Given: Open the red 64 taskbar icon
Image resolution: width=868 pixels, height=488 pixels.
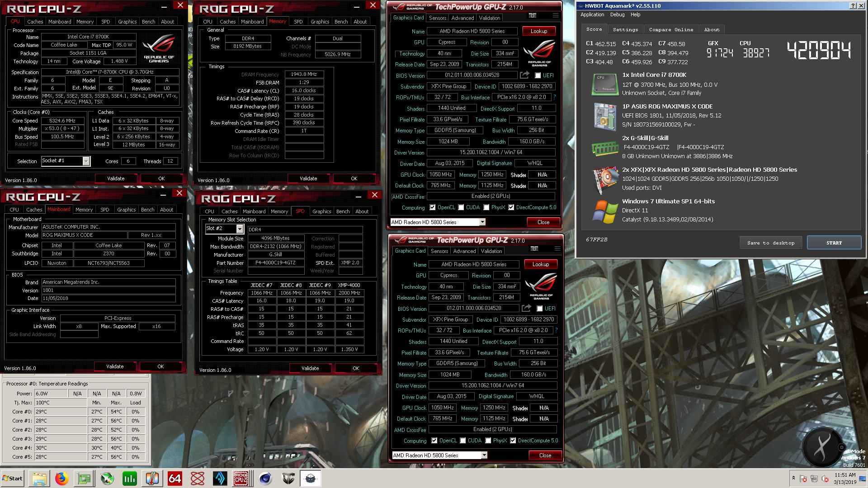Looking at the screenshot, I should coord(175,479).
